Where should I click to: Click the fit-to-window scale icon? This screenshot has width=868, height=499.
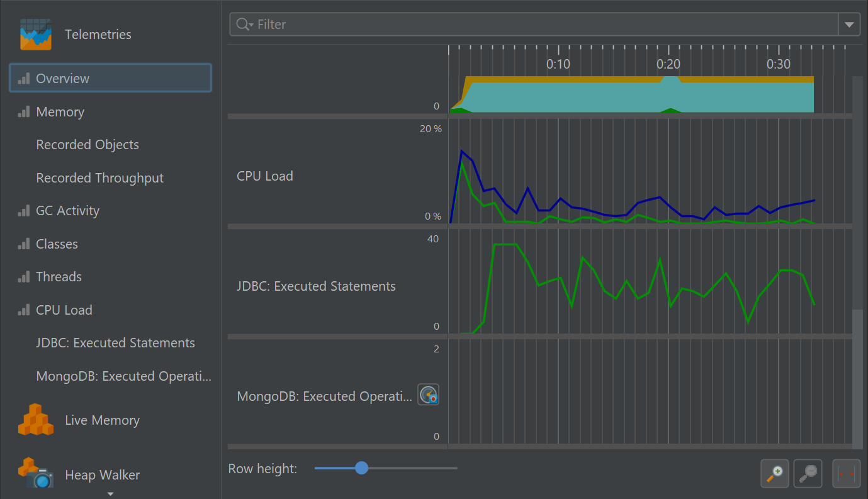tap(846, 473)
